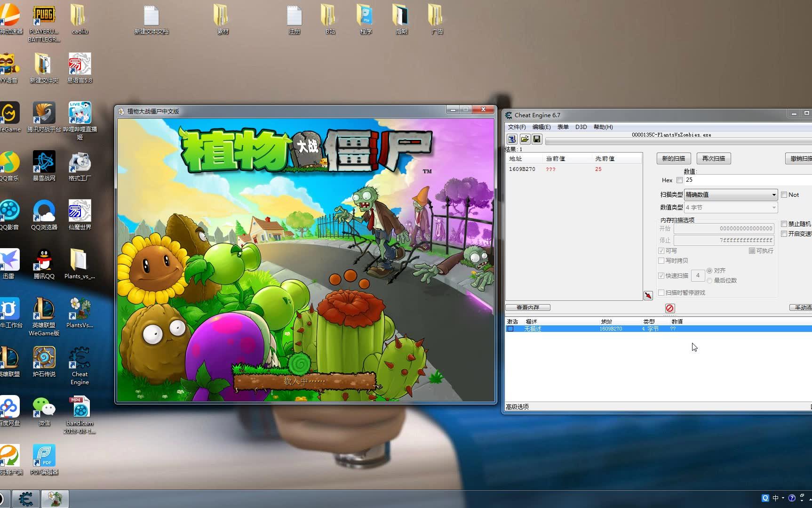Screen dimensions: 812x508
Task: Click the scan progress bar
Action: 678,141
